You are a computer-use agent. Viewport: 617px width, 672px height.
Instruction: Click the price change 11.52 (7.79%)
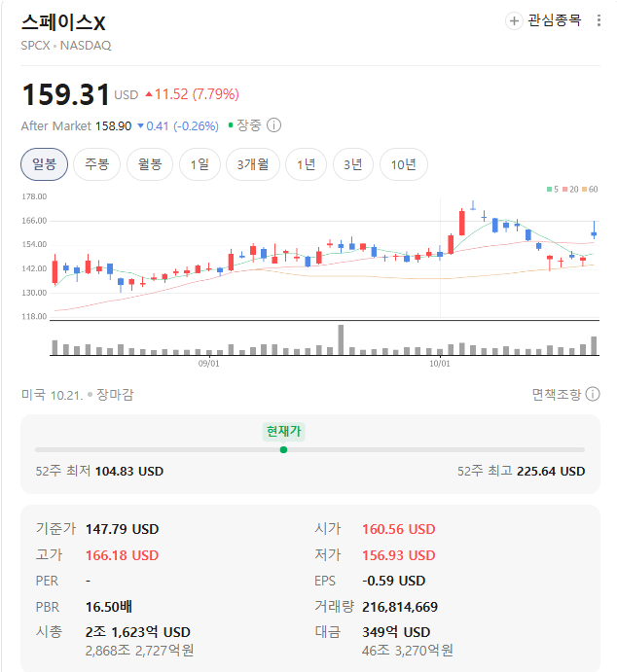pos(192,94)
